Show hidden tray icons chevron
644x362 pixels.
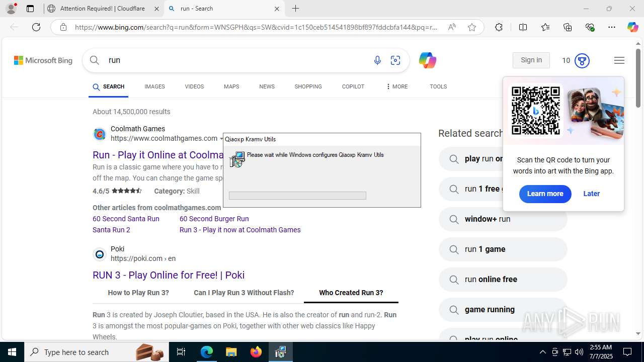point(542,352)
